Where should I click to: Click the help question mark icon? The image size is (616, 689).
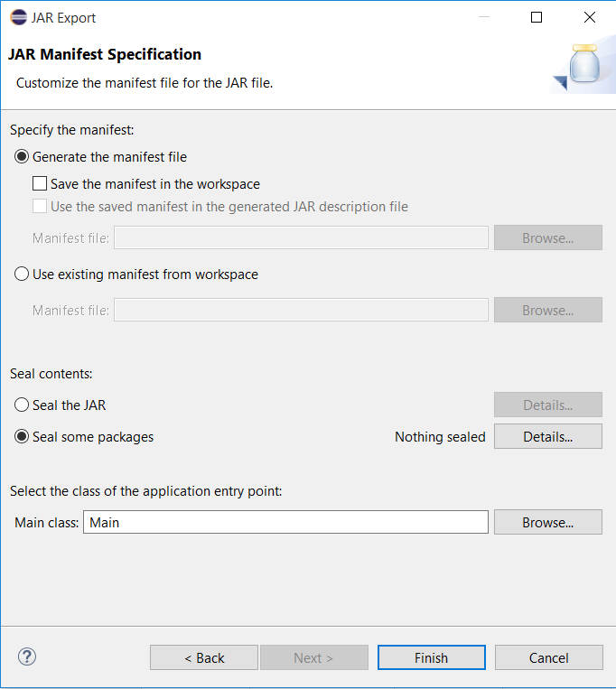tap(27, 656)
